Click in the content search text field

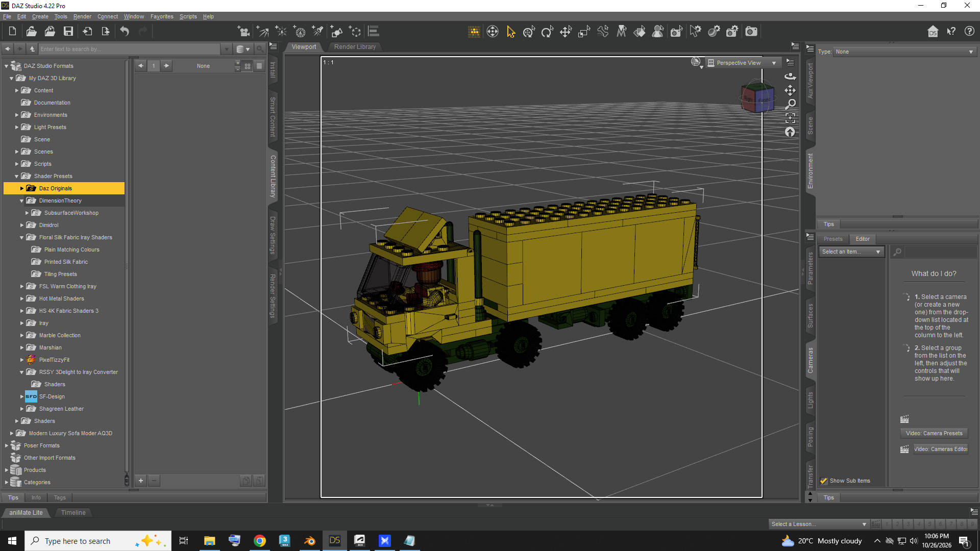(x=130, y=49)
